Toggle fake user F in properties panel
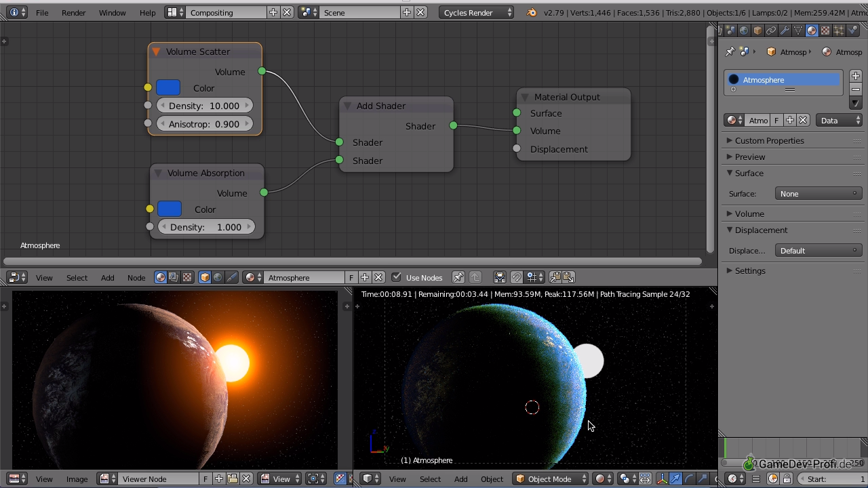868x488 pixels. click(x=776, y=120)
